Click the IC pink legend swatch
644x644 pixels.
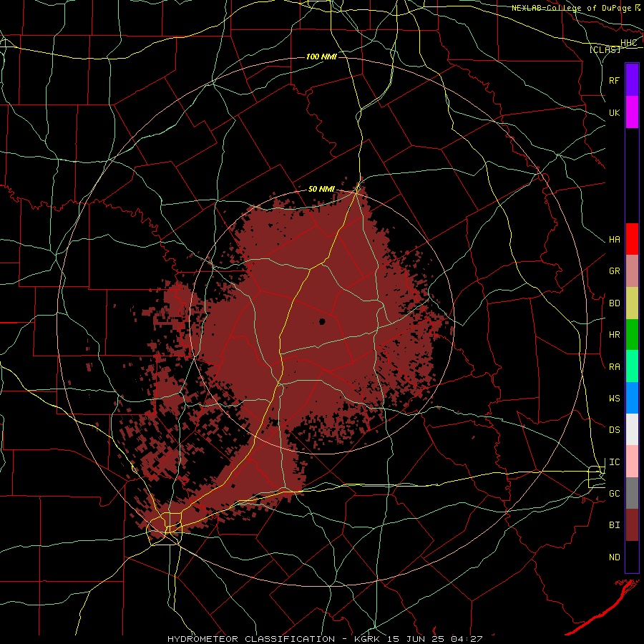632,462
